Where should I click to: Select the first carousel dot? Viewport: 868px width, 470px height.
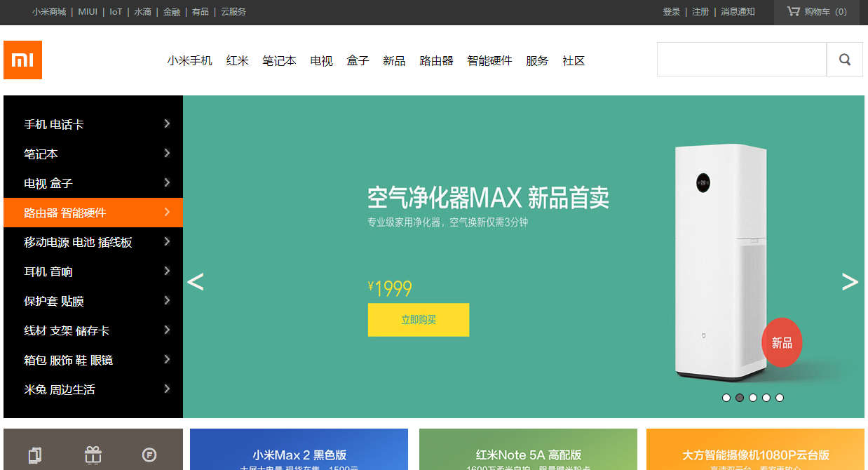click(726, 398)
